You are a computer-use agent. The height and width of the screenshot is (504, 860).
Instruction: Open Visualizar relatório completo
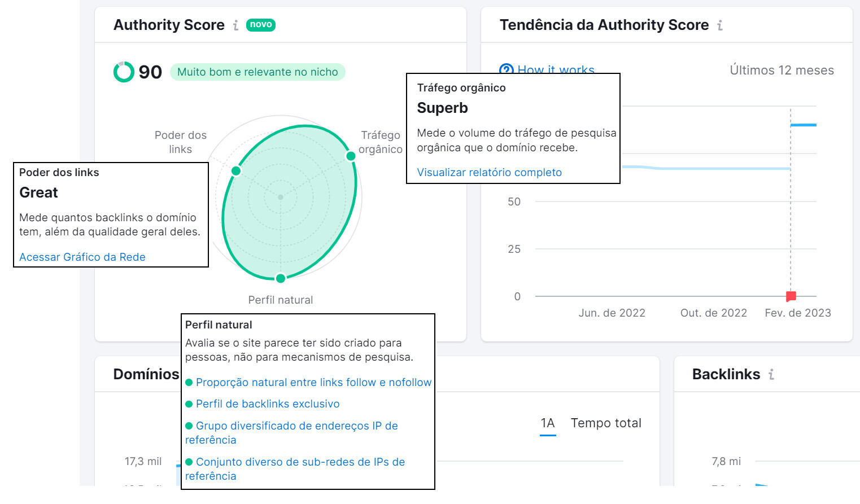point(489,172)
